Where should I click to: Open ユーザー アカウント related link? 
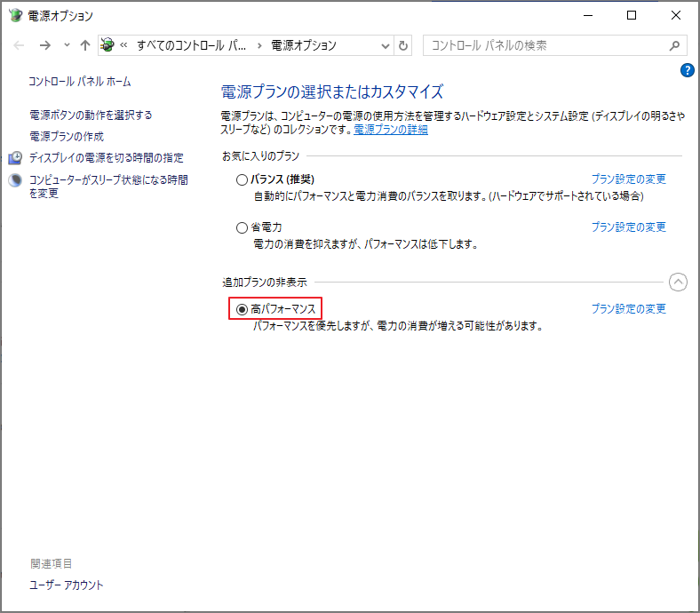(66, 585)
